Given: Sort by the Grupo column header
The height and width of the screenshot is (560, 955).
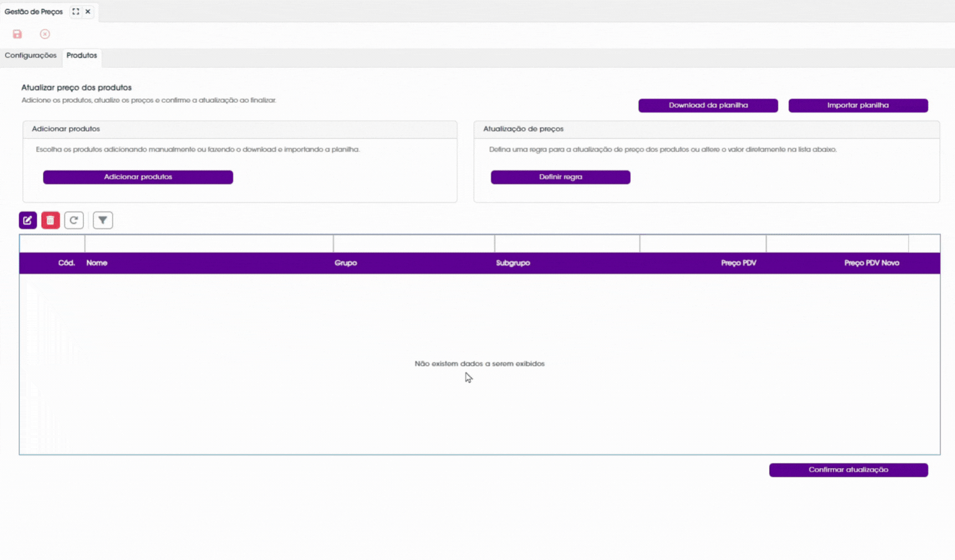Looking at the screenshot, I should click(346, 263).
